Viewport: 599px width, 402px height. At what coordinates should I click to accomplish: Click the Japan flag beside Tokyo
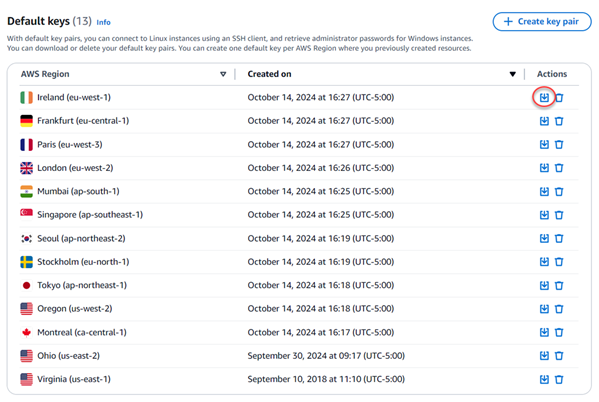point(26,285)
